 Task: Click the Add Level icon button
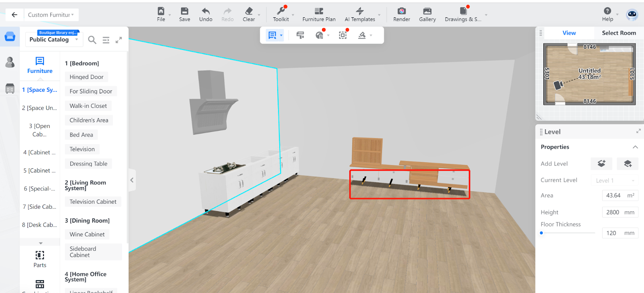click(601, 163)
